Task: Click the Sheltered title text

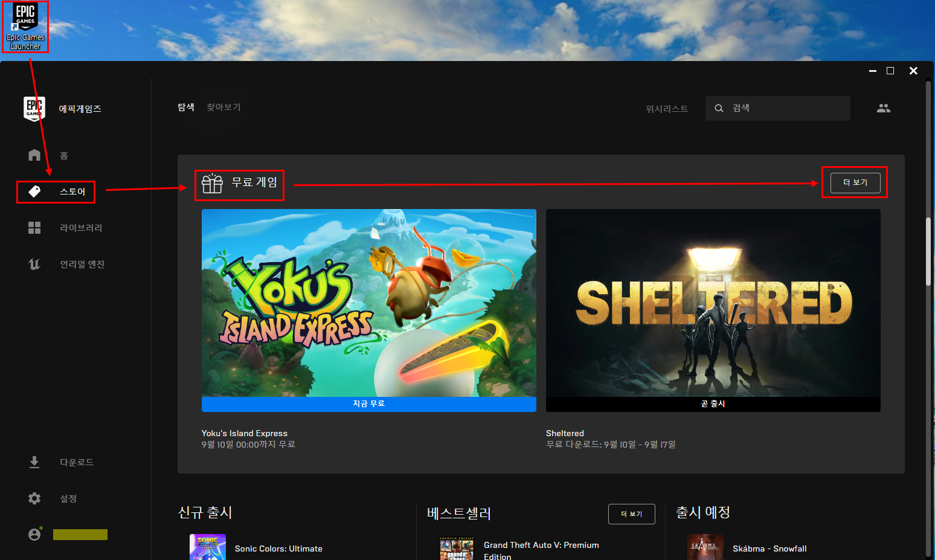Action: (x=565, y=433)
